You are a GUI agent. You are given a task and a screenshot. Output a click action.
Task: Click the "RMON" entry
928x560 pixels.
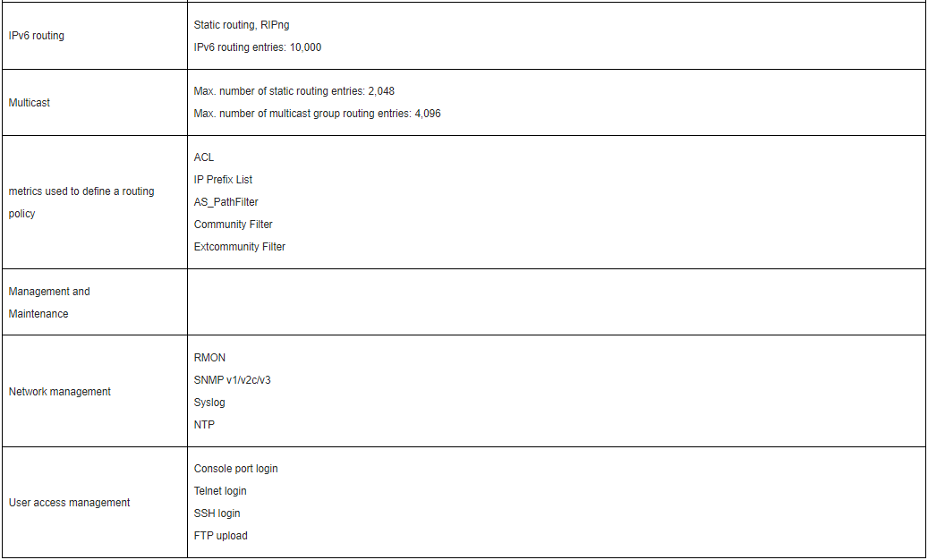click(210, 358)
